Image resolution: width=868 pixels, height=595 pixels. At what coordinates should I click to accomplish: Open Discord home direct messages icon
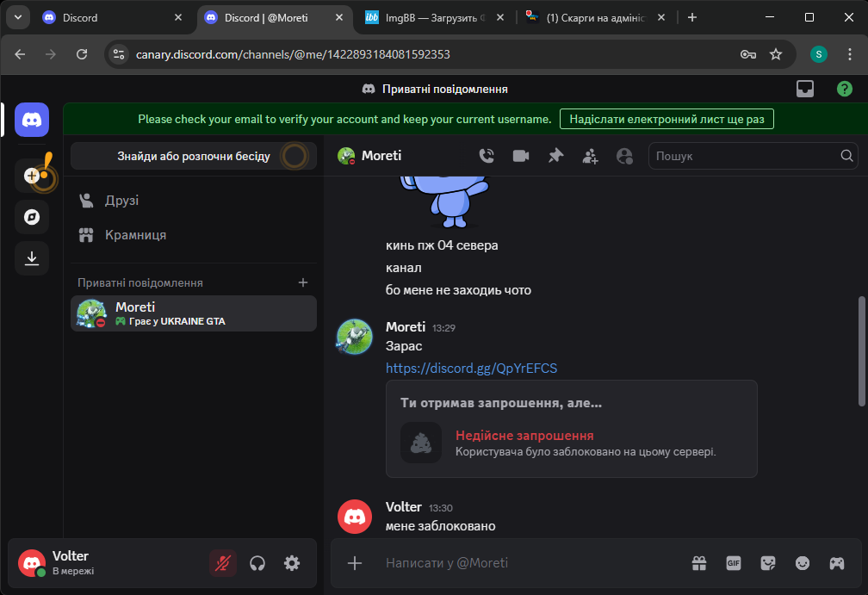pos(32,120)
